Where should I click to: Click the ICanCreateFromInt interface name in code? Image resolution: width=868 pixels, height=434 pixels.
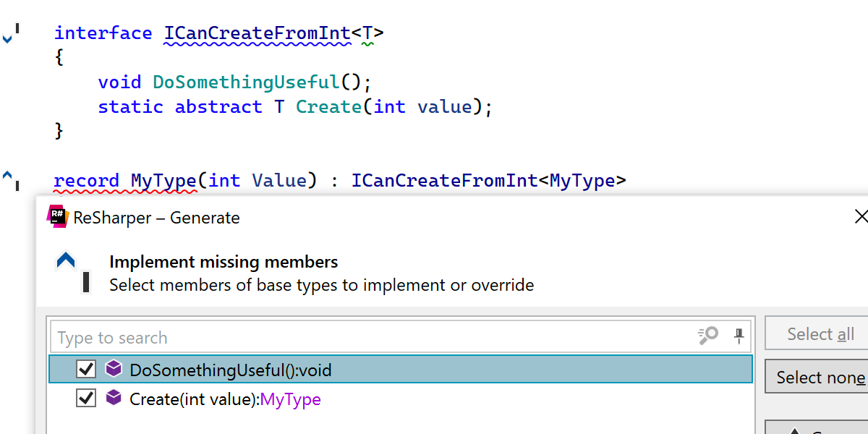[x=257, y=33]
